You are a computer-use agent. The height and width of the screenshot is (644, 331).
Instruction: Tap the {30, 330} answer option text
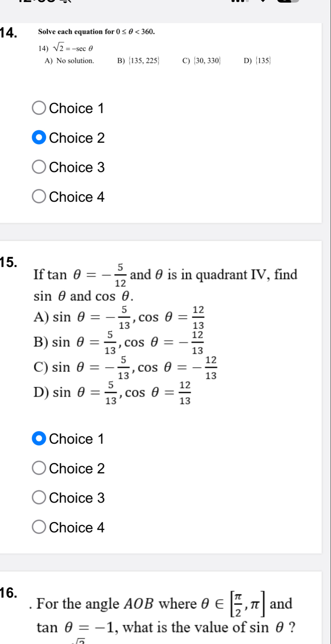pyautogui.click(x=207, y=61)
